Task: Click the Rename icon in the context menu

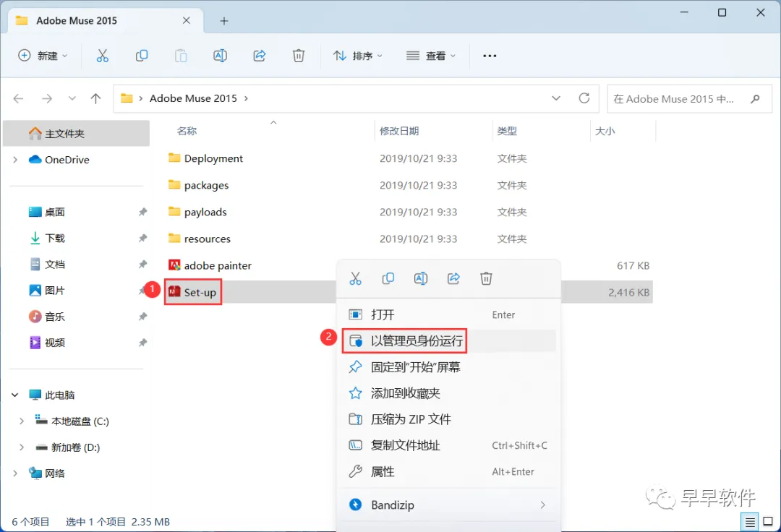Action: point(421,279)
